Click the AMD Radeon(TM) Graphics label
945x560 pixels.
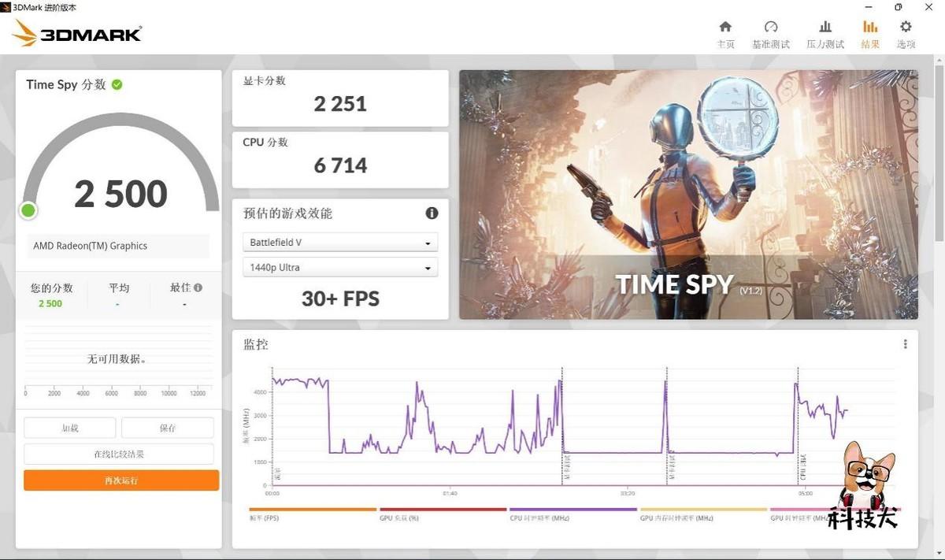pos(90,246)
